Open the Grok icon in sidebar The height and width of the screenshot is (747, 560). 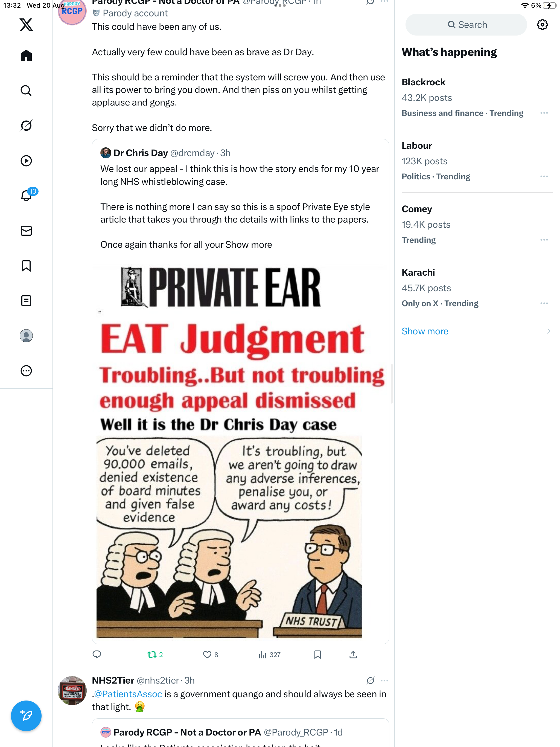click(x=26, y=126)
